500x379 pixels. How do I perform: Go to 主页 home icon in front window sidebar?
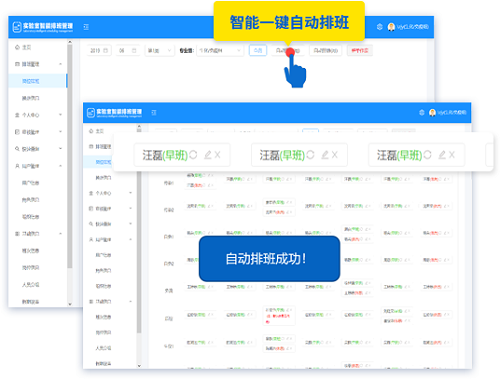point(91,131)
